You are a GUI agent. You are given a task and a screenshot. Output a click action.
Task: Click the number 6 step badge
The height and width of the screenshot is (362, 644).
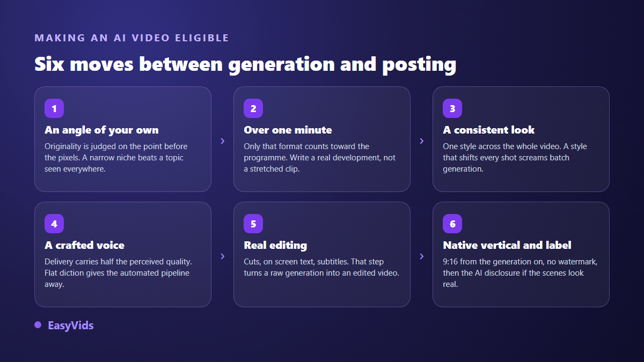click(452, 224)
